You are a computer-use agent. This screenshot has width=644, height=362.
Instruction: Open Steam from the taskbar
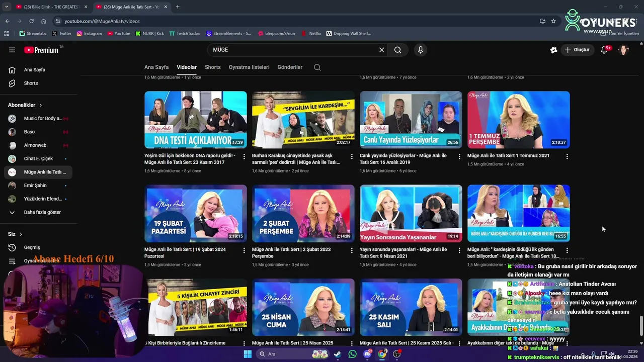(337, 354)
